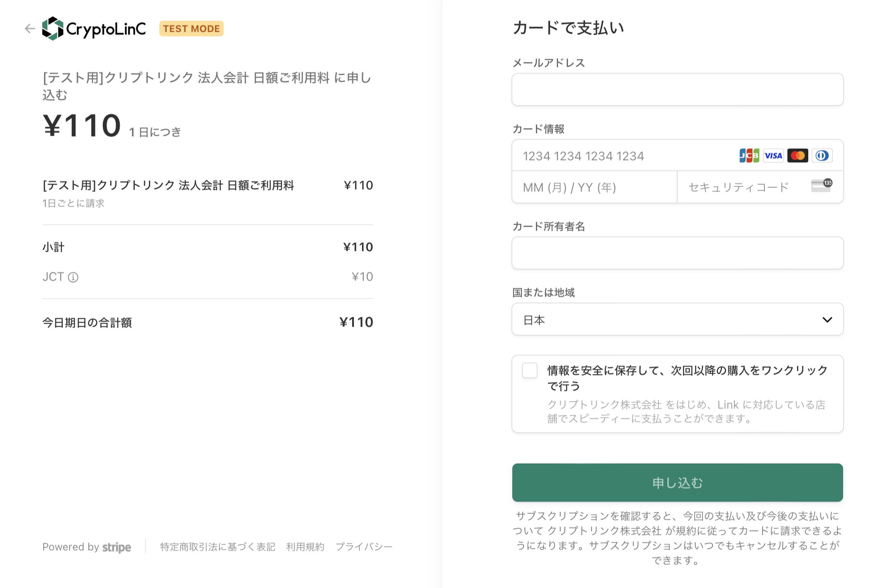
Task: Click the JCB card brand icon
Action: point(749,156)
